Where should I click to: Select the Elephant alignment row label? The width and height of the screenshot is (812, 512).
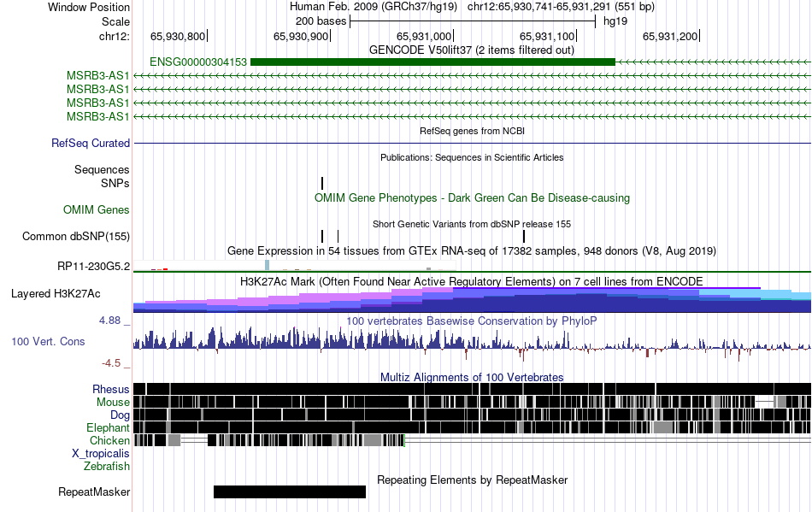pos(108,427)
